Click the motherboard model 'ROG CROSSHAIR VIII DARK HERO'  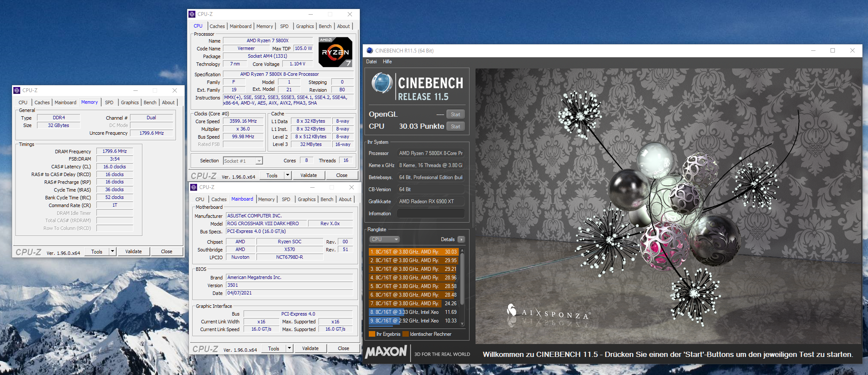pyautogui.click(x=267, y=223)
